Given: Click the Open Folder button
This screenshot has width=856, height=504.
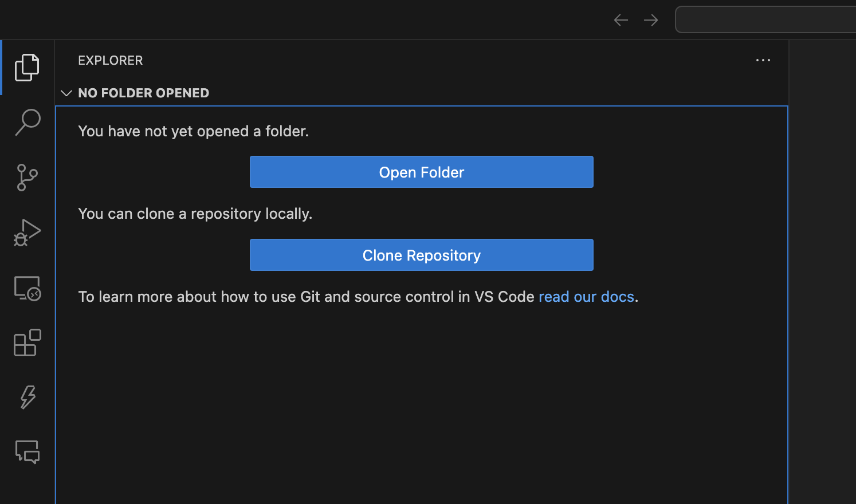Looking at the screenshot, I should click(421, 172).
